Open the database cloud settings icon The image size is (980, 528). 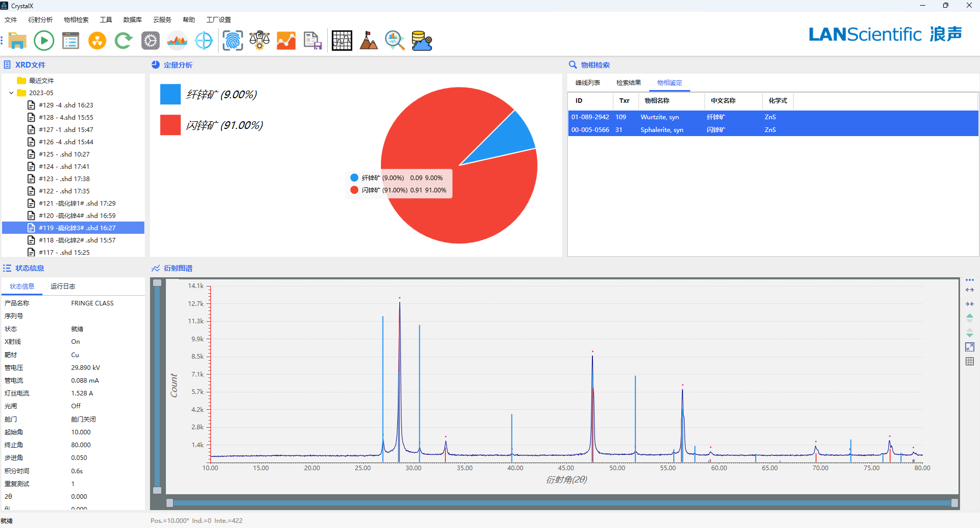point(422,40)
